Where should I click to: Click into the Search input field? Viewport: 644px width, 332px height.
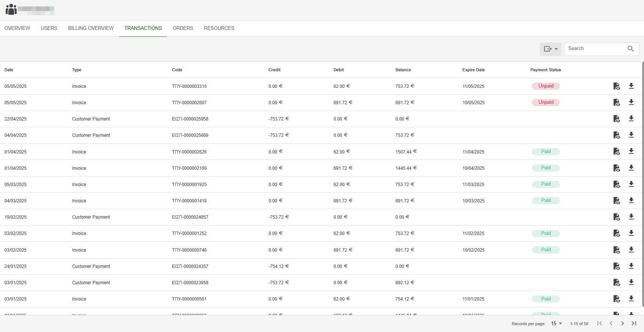595,49
